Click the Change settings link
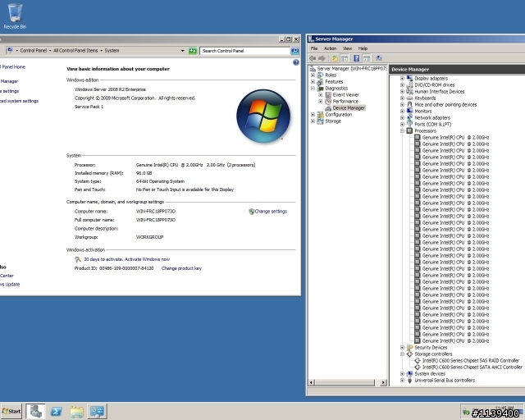The width and height of the screenshot is (525, 420). [271, 212]
